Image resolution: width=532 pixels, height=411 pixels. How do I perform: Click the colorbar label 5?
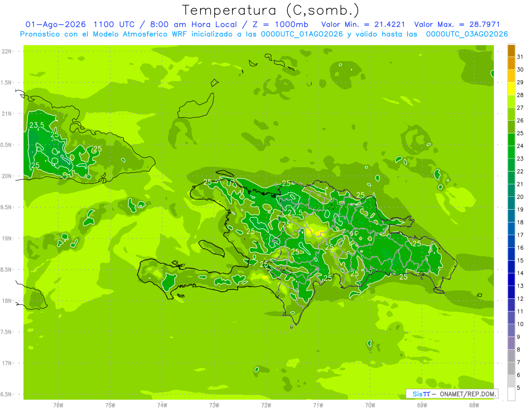coord(518,388)
